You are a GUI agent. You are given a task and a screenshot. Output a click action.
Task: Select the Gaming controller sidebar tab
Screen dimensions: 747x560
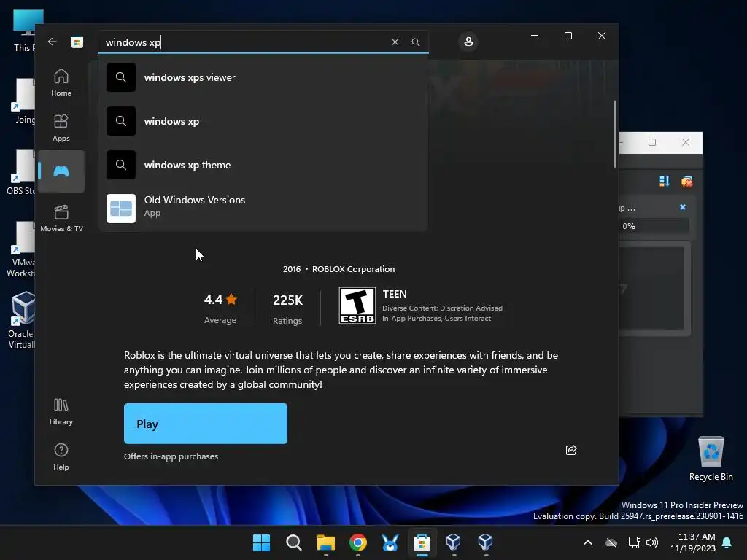click(61, 171)
